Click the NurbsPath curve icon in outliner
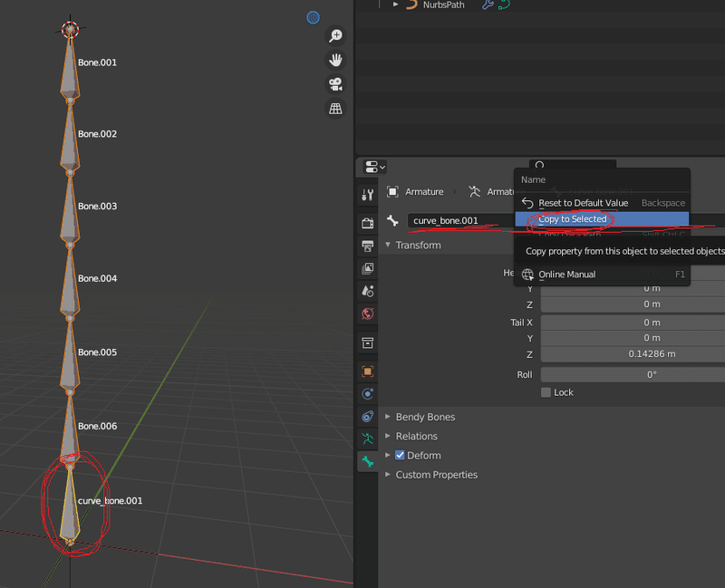The height and width of the screenshot is (588, 725). point(411,5)
